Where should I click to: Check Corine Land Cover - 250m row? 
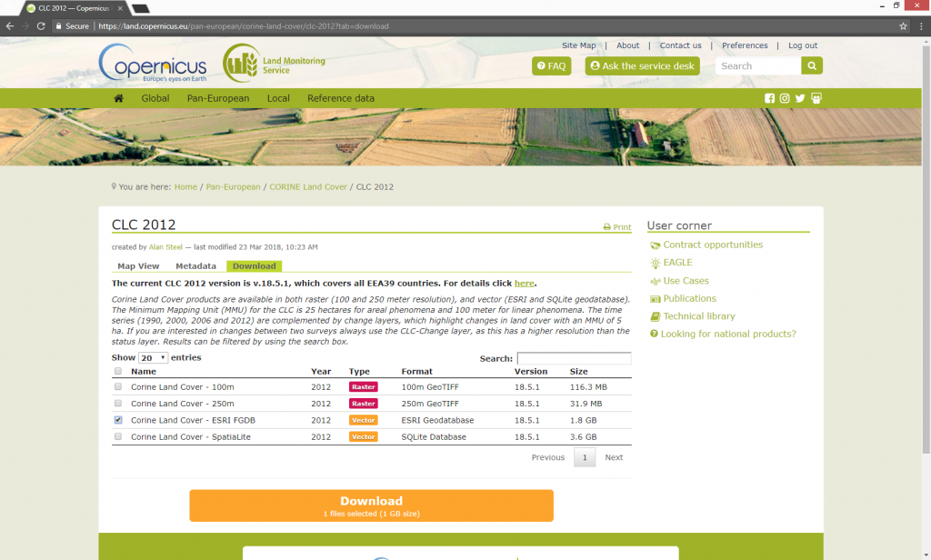point(118,404)
